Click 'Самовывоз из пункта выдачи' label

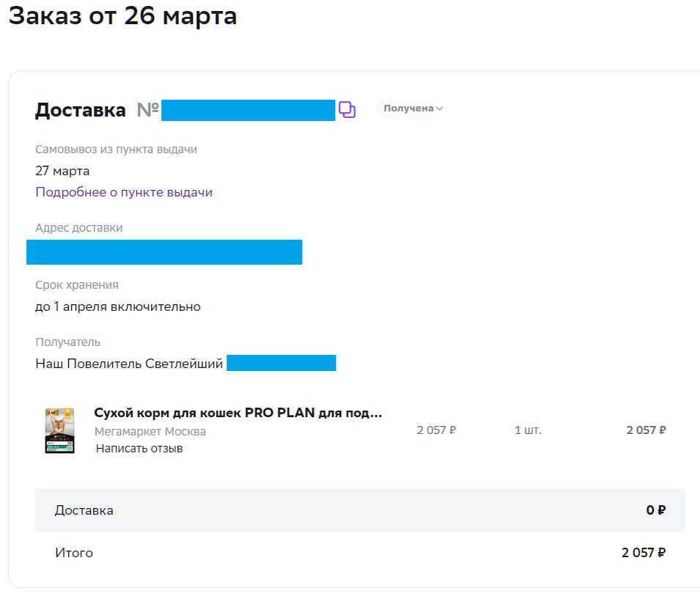pos(116,149)
